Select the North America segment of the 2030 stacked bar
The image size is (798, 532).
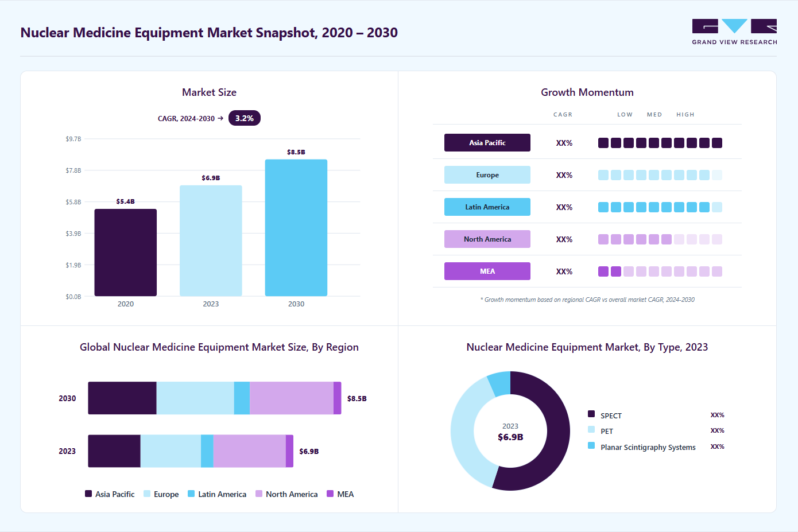click(292, 398)
